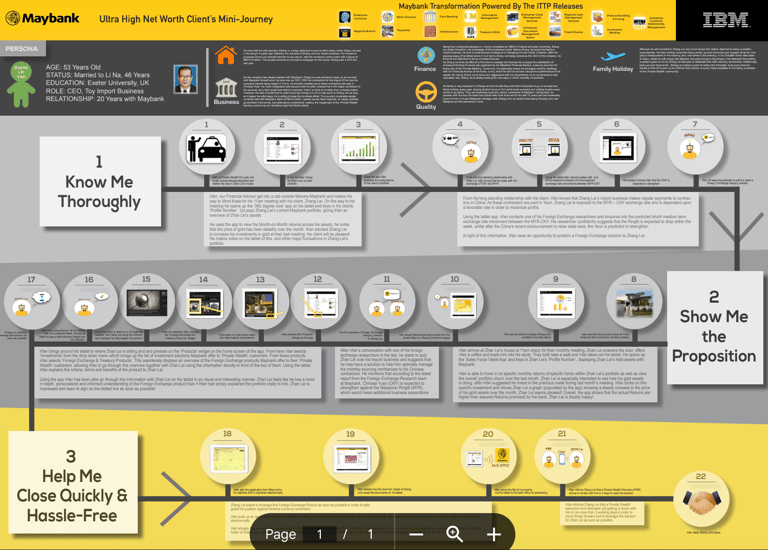768x550 pixels.
Task: Click step 16 checkmark bubble circle
Action: (89, 302)
